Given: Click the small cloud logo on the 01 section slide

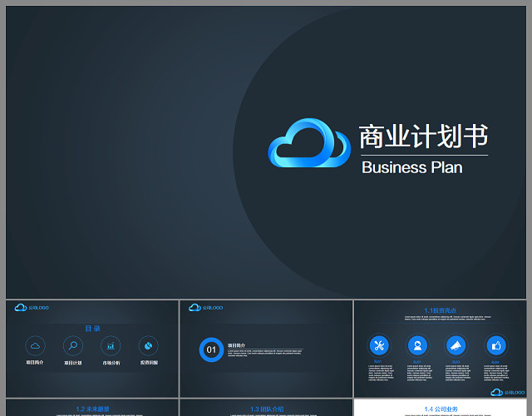Looking at the screenshot, I should [195, 307].
